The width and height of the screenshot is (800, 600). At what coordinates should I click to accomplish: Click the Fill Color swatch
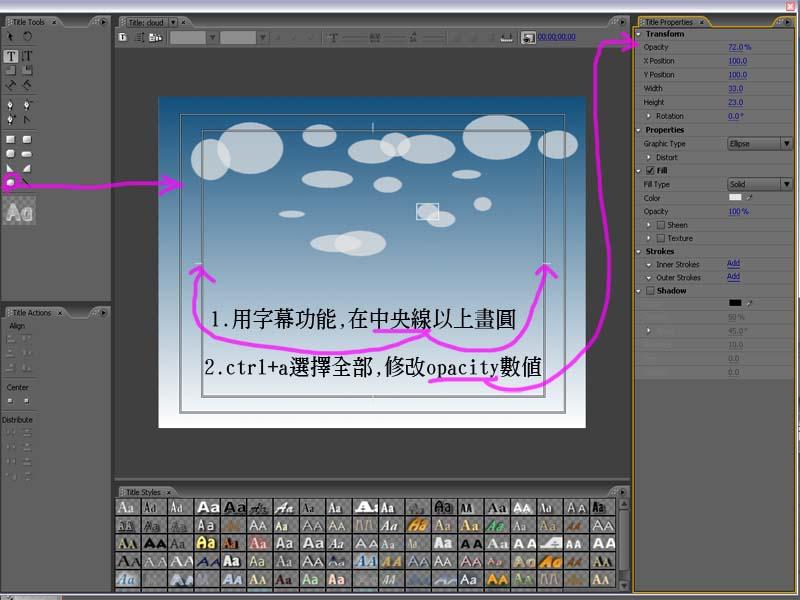coord(735,197)
